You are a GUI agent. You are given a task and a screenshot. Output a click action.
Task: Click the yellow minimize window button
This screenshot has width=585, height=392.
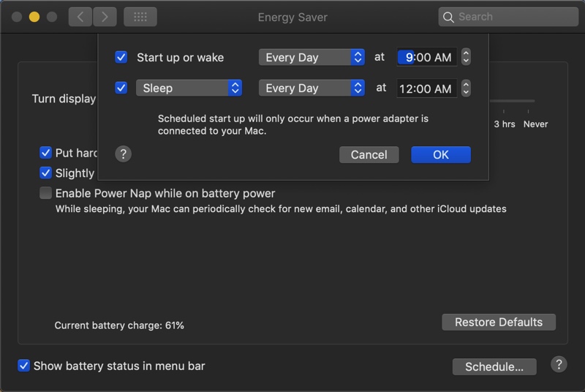(34, 17)
